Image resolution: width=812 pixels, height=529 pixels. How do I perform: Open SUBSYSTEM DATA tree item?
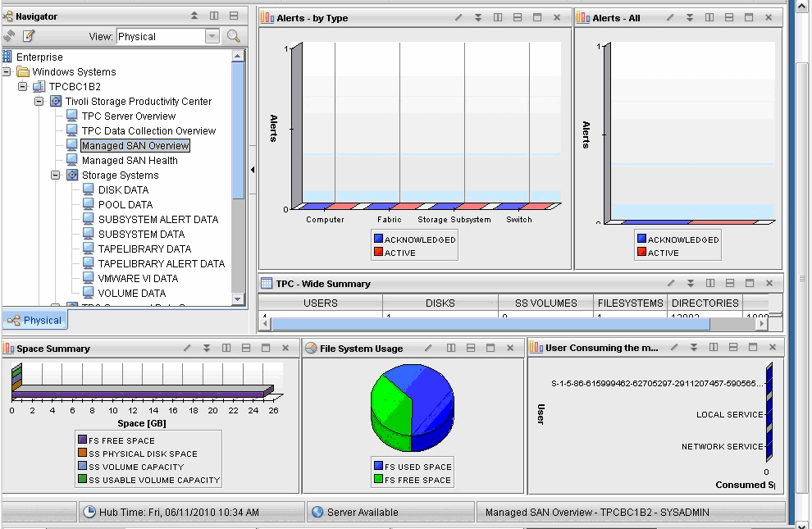141,234
